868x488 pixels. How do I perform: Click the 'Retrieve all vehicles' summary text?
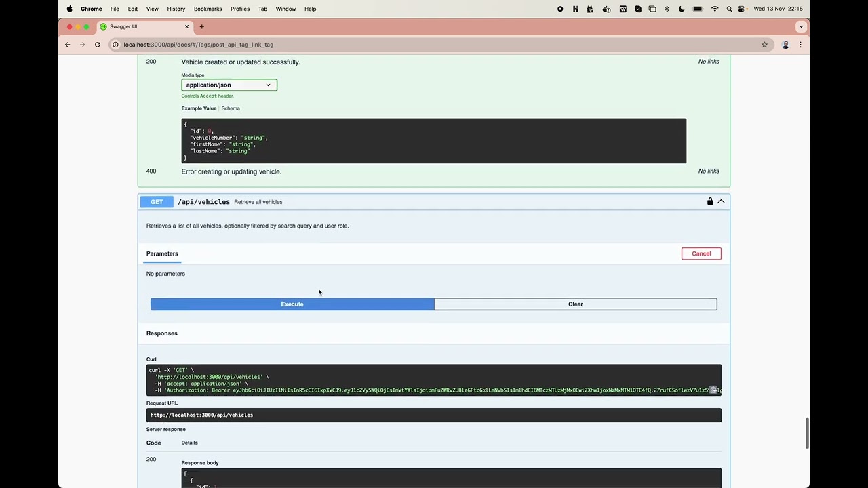point(258,202)
